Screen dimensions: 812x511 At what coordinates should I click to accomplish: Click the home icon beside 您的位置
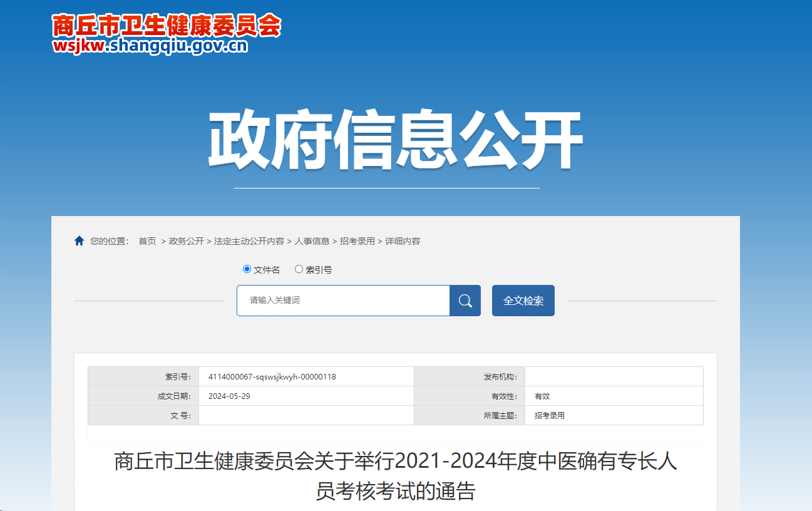coord(79,241)
